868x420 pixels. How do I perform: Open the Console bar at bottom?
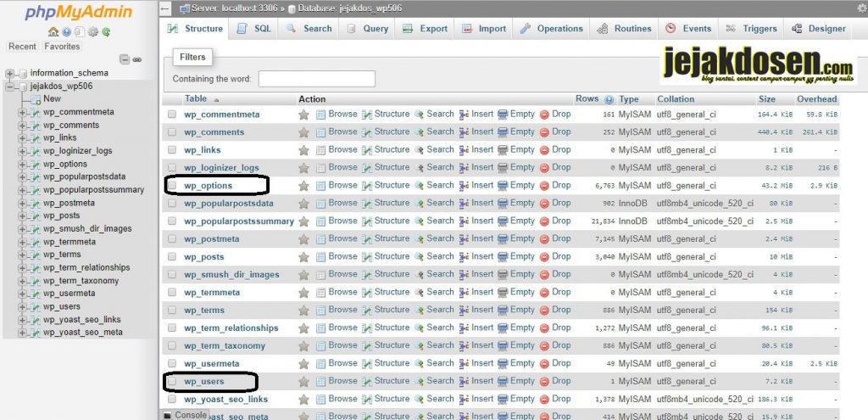tap(186, 415)
